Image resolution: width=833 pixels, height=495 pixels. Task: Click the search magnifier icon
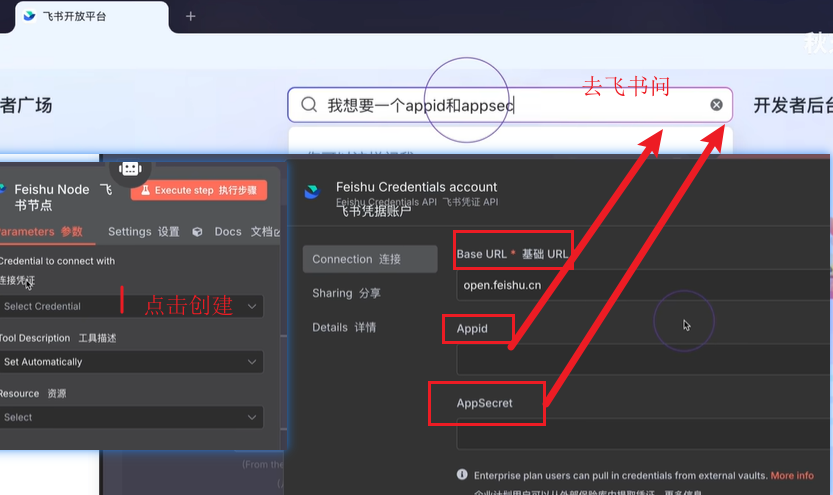(309, 105)
